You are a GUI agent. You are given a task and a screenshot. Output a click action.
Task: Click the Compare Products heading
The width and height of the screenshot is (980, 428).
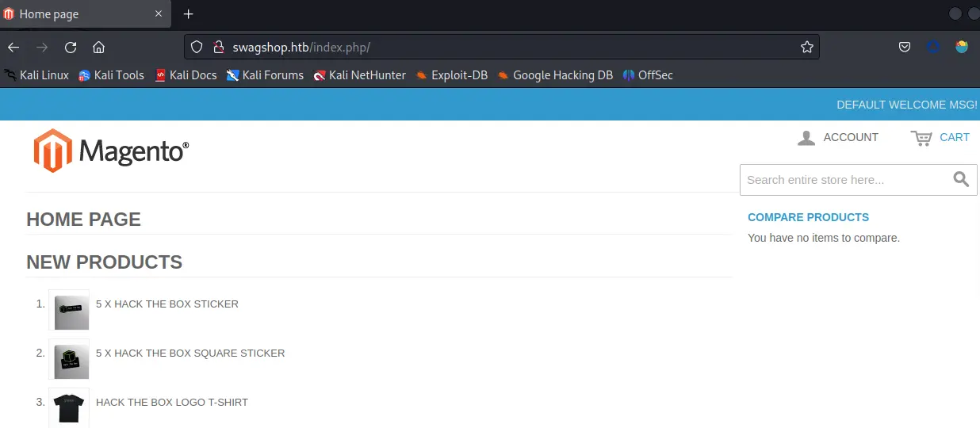(808, 217)
